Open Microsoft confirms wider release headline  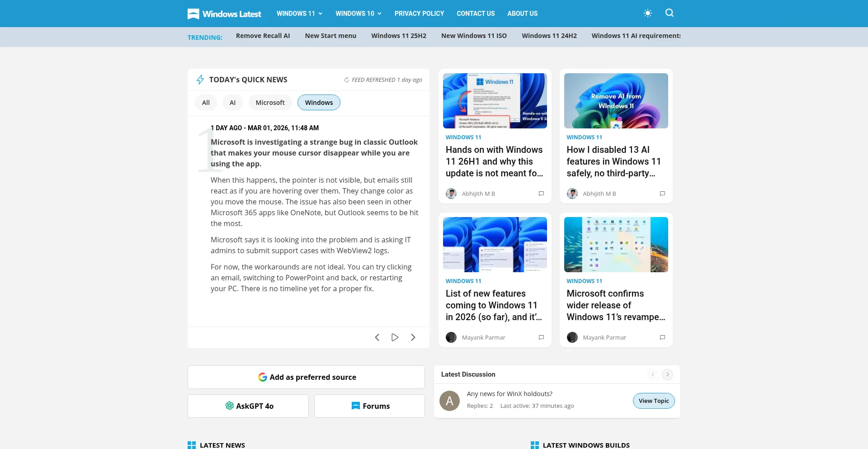616,305
